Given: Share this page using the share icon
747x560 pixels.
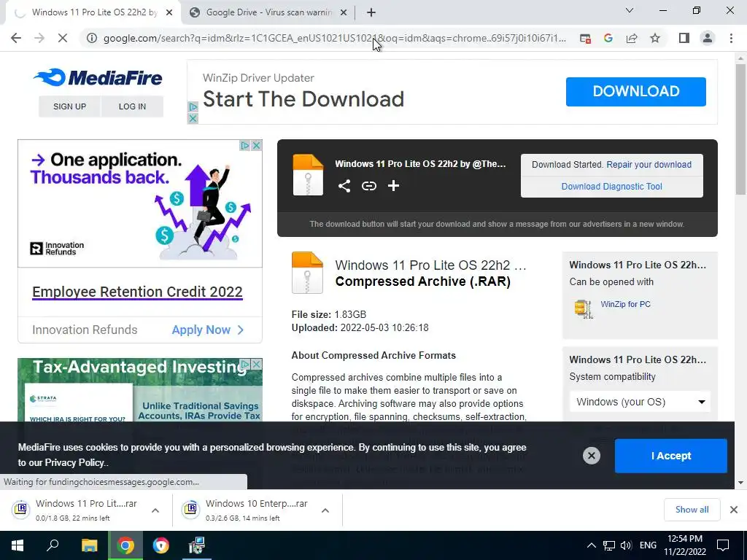Looking at the screenshot, I should click(x=632, y=38).
